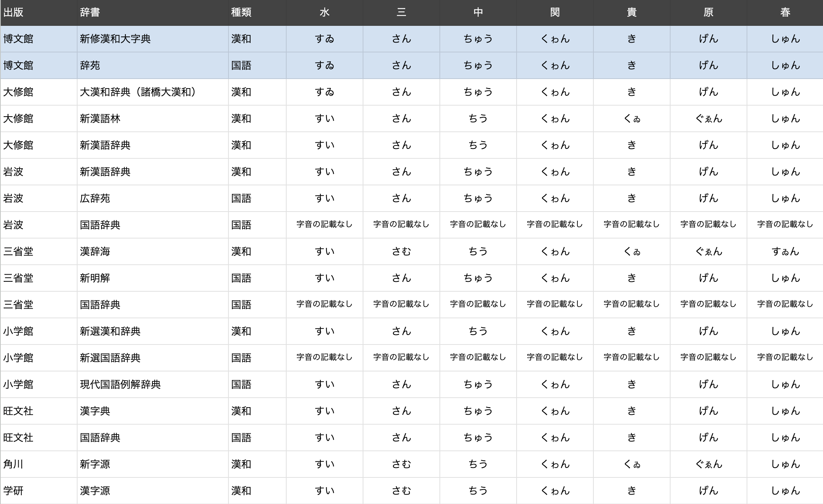Select しゅん in the 漢字源 row
The width and height of the screenshot is (823, 504).
(x=785, y=491)
